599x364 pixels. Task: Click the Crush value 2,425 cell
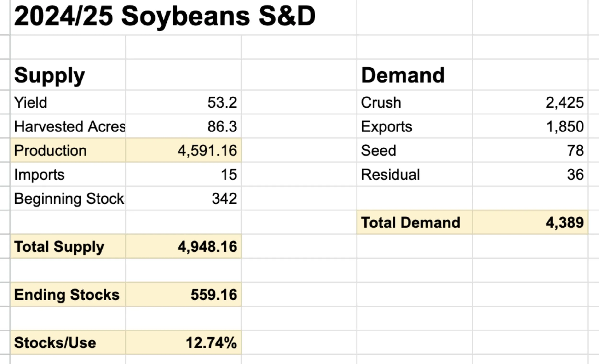point(530,102)
